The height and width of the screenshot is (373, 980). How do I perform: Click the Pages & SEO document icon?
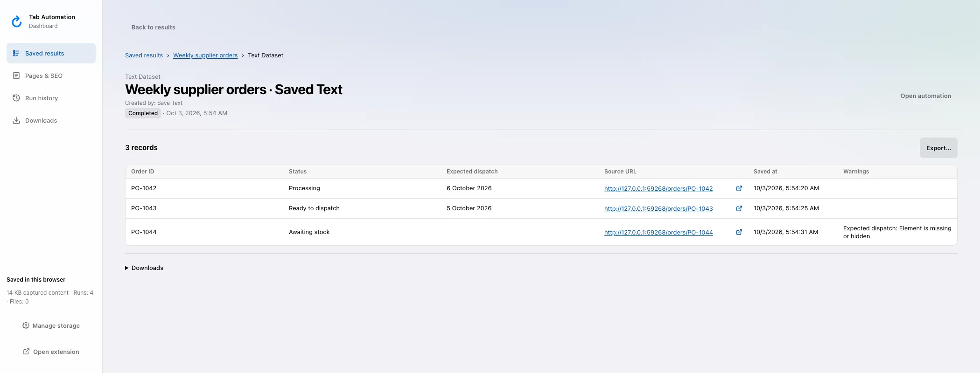(x=16, y=76)
